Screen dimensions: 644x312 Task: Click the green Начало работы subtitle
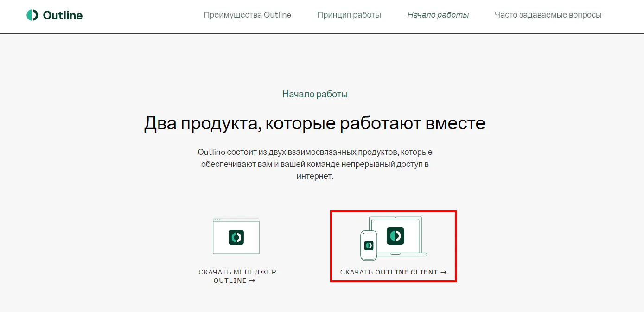click(315, 94)
